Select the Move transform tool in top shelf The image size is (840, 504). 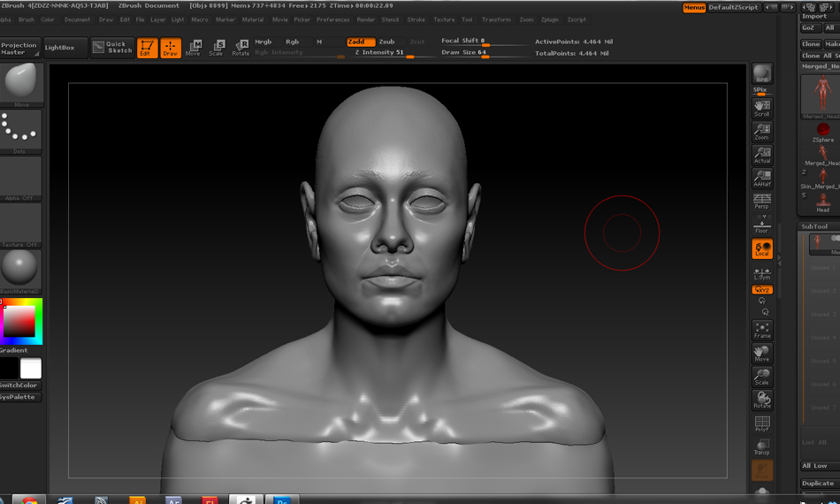click(x=194, y=48)
